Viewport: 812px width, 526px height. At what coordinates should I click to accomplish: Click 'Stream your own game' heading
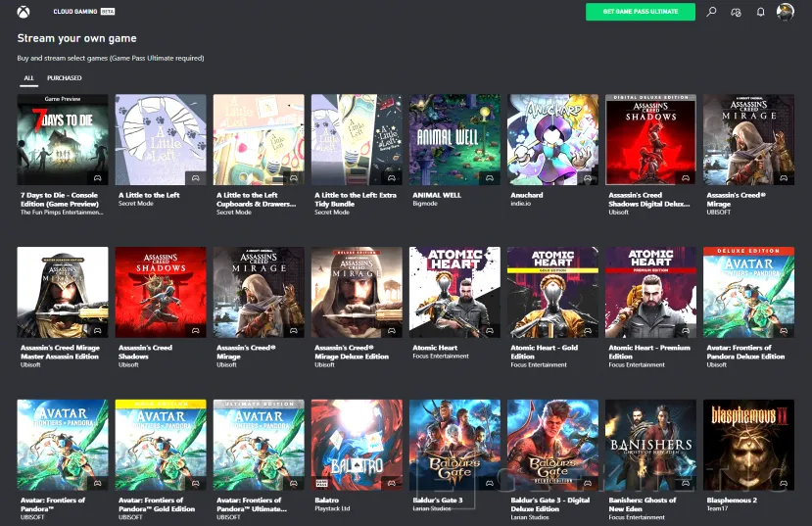[76, 38]
